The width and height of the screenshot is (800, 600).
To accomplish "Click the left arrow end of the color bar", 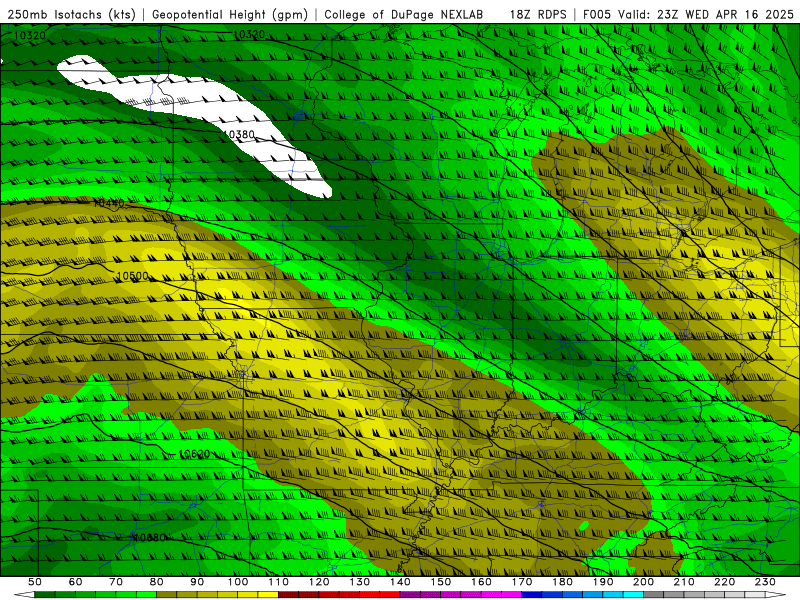I will 24,595.
